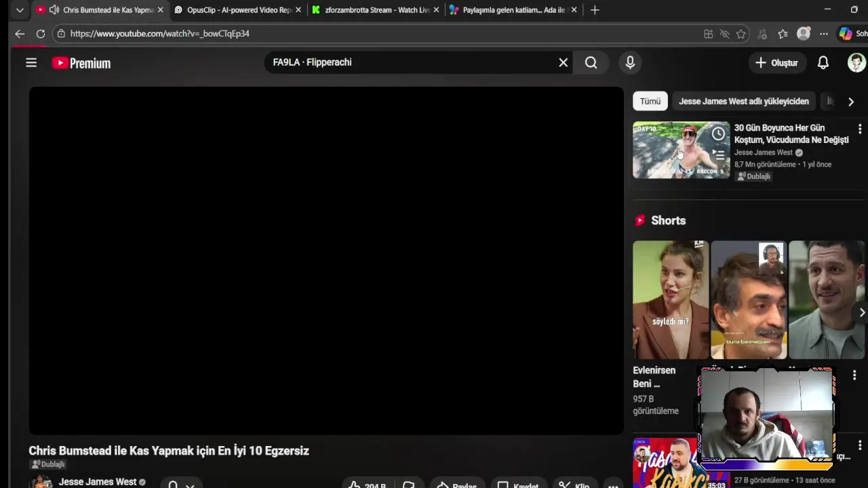The image size is (868, 488).
Task: Click the 957 B görüntüleme text
Action: tap(656, 405)
